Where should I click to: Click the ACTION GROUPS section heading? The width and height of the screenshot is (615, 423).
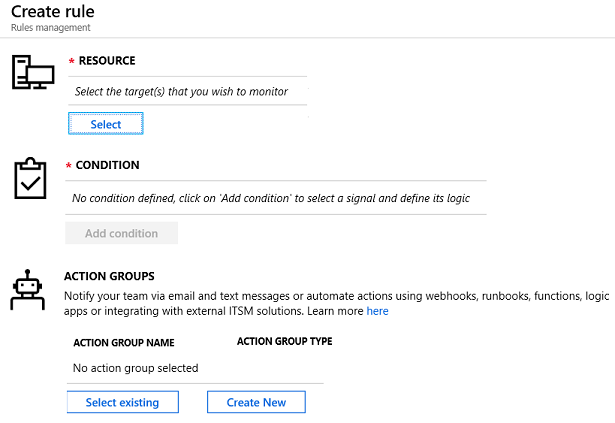109,276
